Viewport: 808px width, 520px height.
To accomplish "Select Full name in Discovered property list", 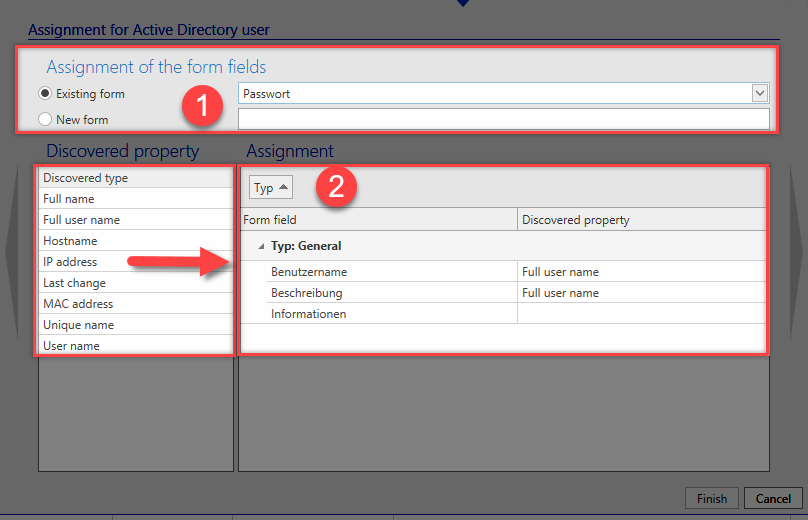I will pyautogui.click(x=136, y=198).
